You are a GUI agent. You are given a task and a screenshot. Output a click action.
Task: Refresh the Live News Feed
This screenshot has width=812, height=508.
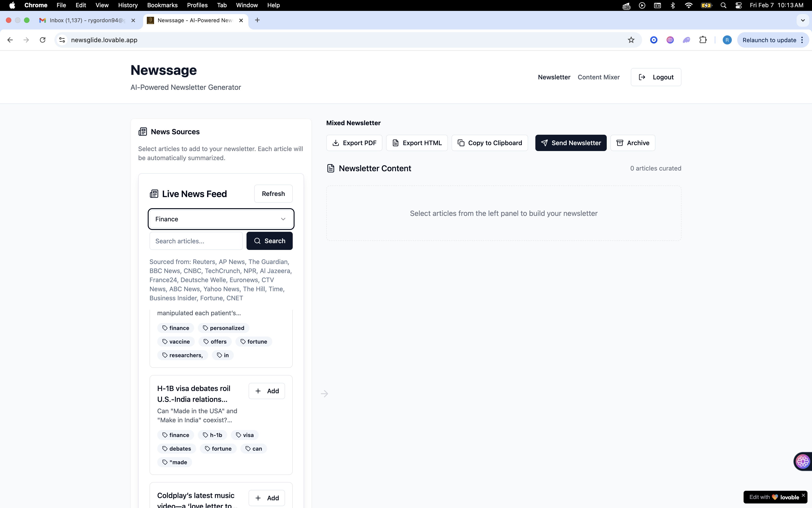(273, 193)
